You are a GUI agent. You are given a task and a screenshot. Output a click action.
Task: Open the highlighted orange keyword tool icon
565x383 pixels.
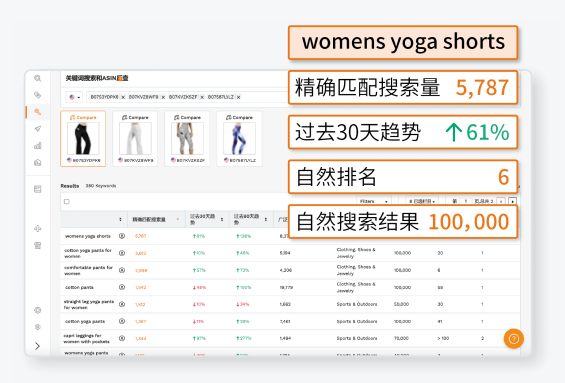37,112
